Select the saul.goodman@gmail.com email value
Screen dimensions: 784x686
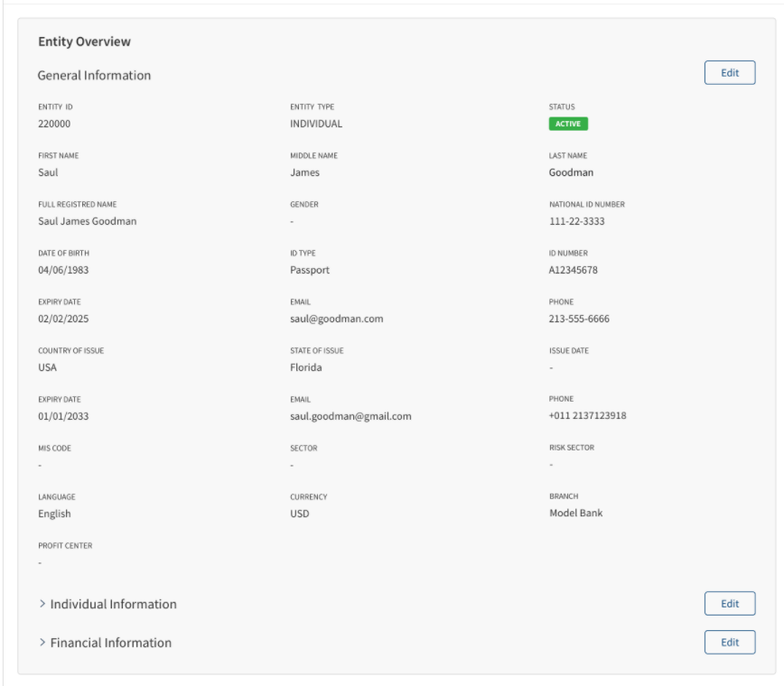350,416
